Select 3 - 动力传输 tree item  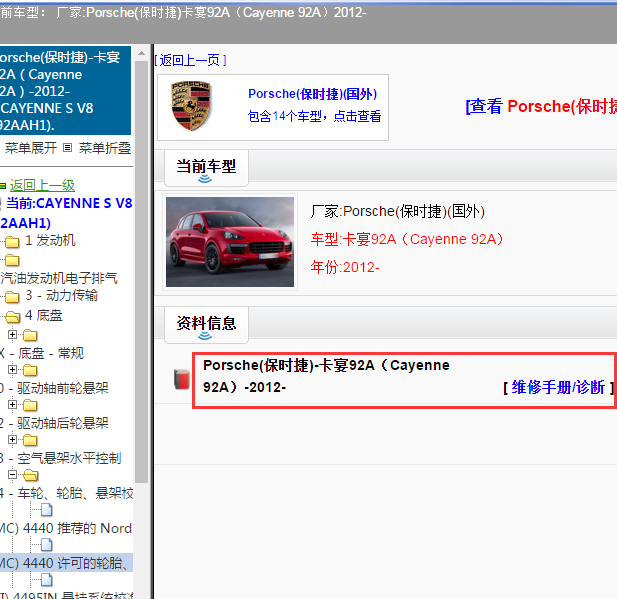tap(61, 295)
